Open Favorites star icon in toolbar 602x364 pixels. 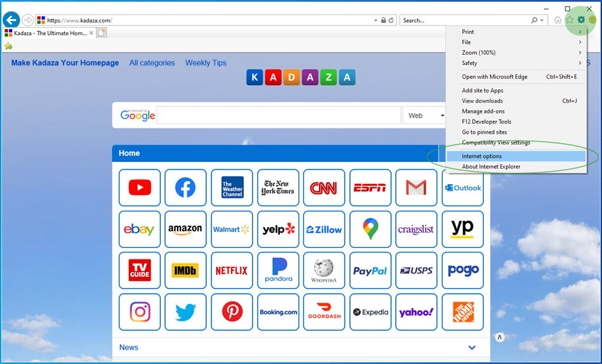pos(570,20)
